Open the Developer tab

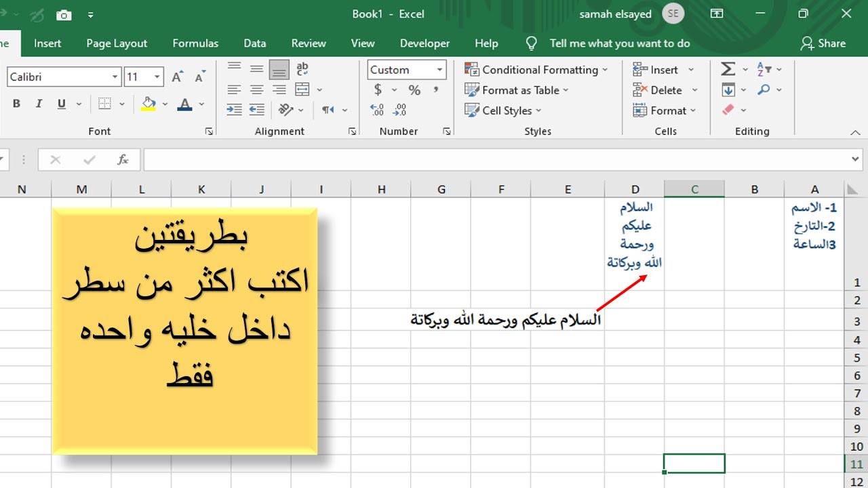click(425, 43)
